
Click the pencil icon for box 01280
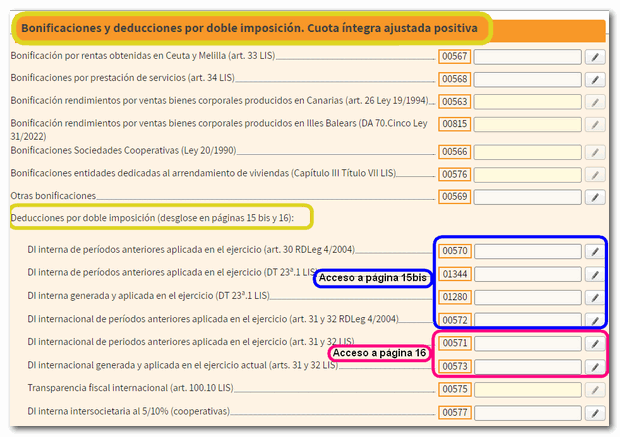594,296
